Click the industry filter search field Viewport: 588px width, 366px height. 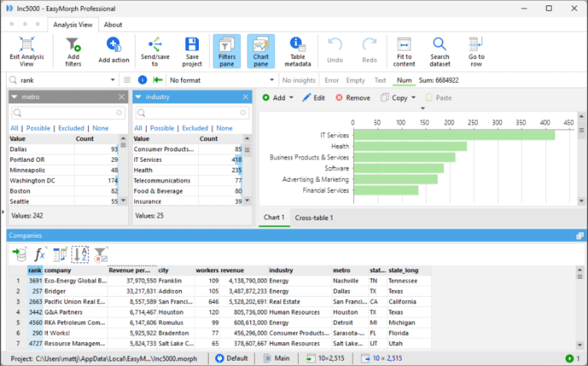pyautogui.click(x=192, y=113)
